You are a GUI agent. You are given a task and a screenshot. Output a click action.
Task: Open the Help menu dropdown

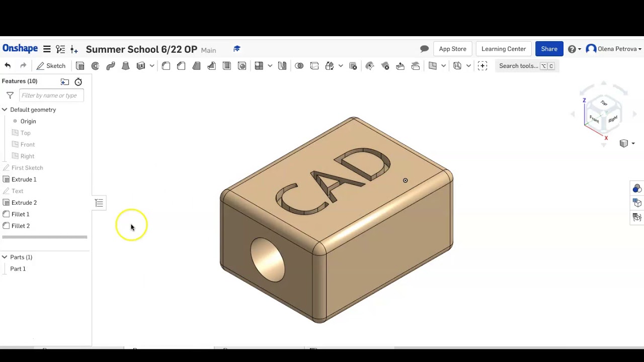(574, 49)
